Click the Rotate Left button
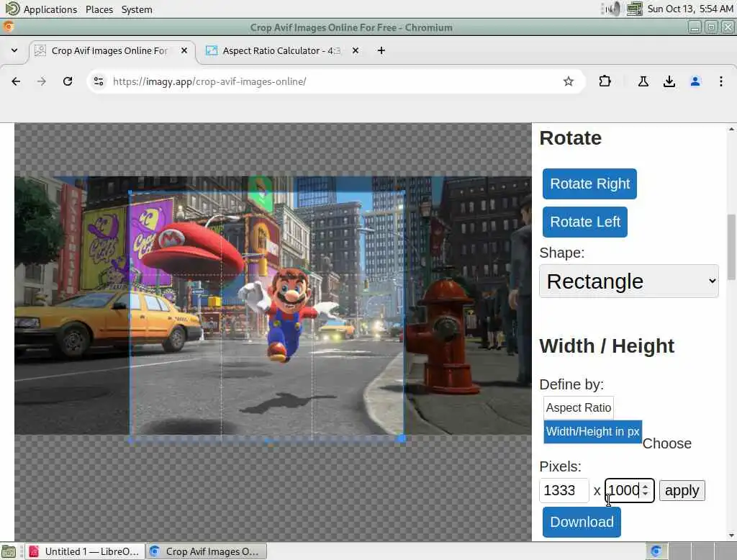737x560 pixels. (584, 222)
